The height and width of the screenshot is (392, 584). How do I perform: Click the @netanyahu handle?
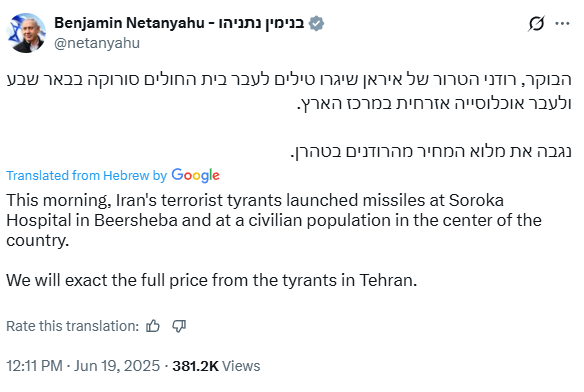coord(97,43)
